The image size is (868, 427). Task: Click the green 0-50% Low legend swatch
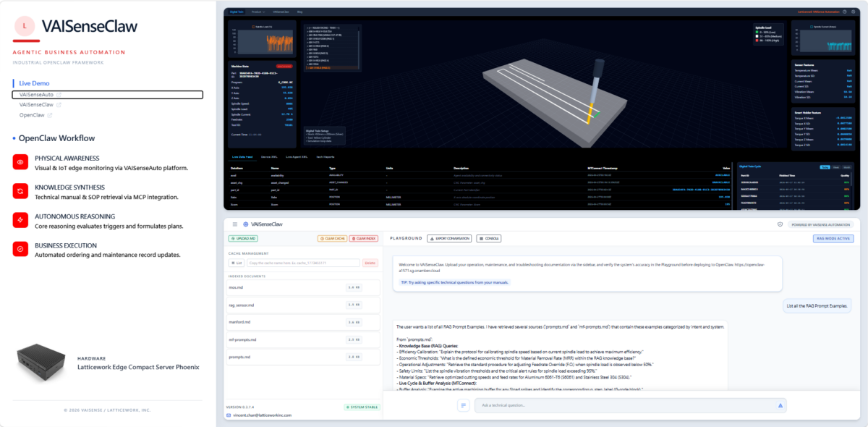click(x=755, y=33)
